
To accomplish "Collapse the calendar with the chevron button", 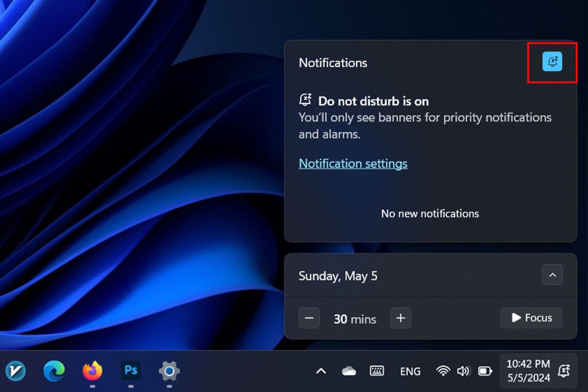I will point(552,275).
